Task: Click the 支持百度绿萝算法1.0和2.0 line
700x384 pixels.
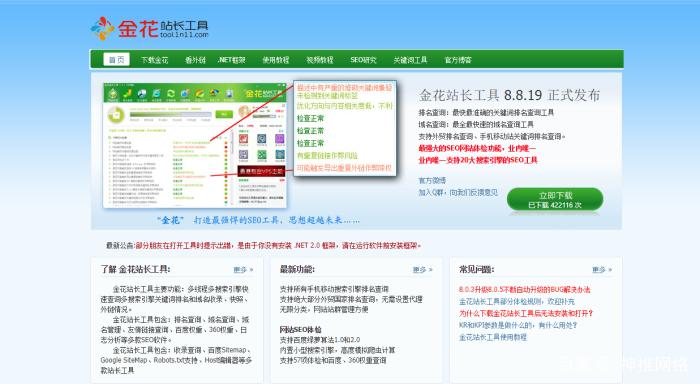Action: tap(320, 340)
